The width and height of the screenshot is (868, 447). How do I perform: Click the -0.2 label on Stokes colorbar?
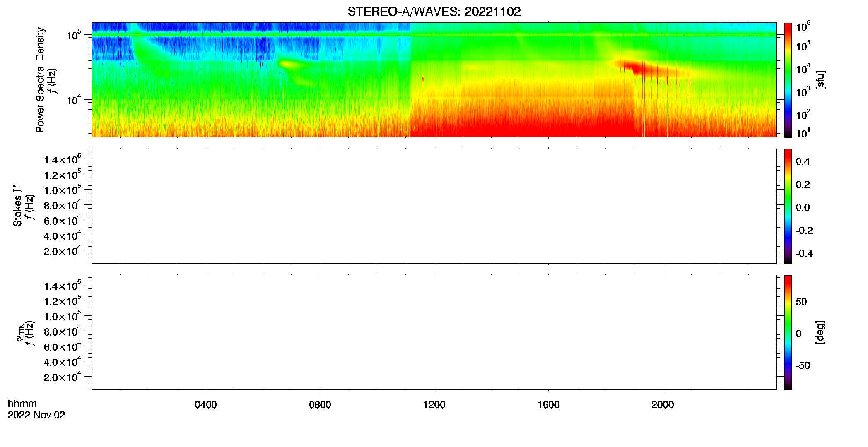click(x=804, y=231)
